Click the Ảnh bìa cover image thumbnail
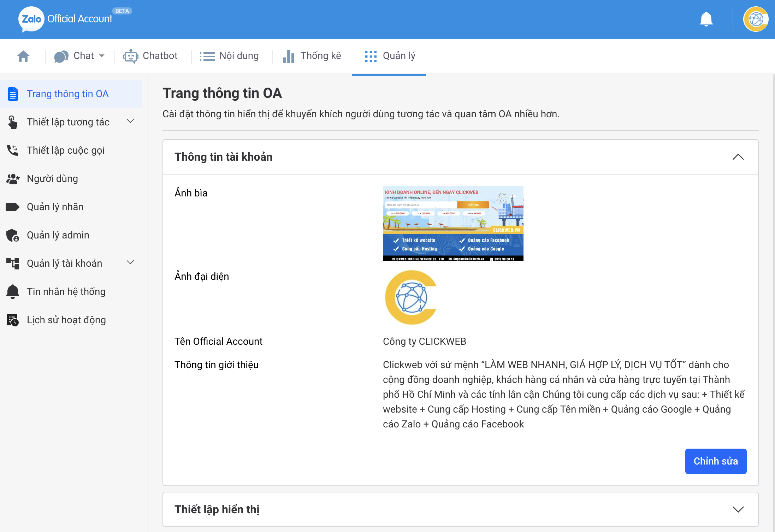The image size is (775, 532). click(453, 223)
